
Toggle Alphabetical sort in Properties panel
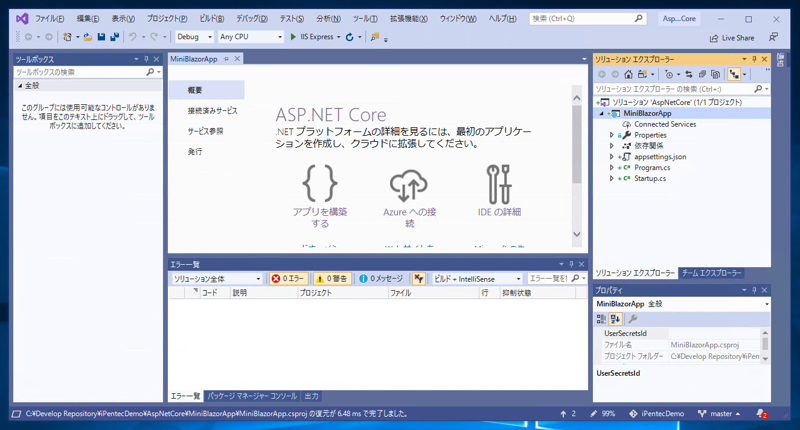coord(615,319)
